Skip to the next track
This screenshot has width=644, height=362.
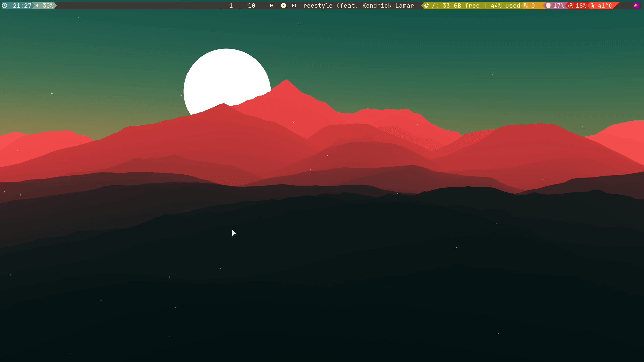[294, 6]
